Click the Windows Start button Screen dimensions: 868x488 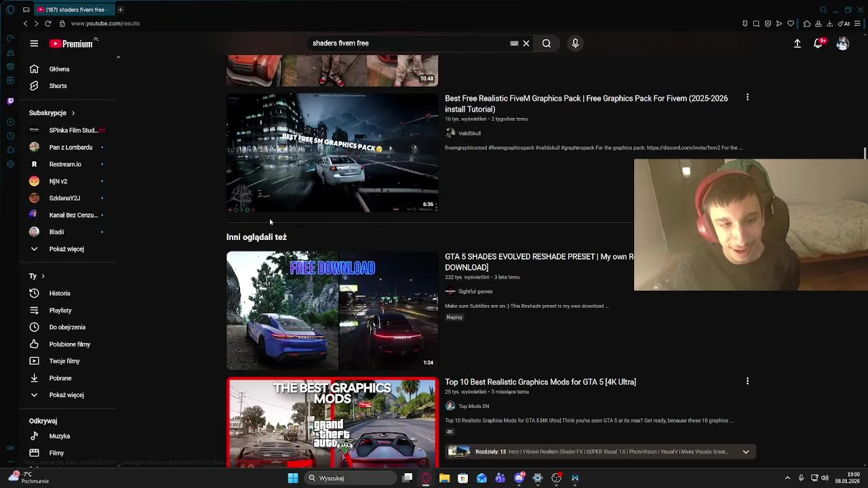click(x=293, y=478)
